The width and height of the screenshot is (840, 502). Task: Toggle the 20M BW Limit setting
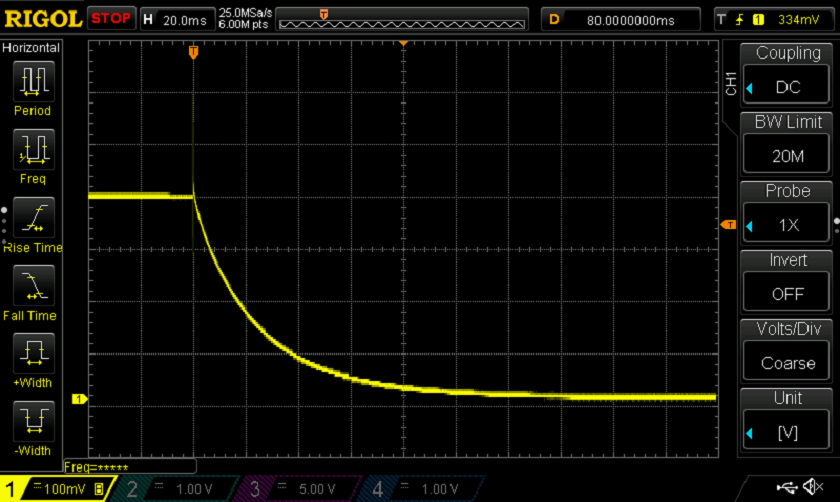787,156
